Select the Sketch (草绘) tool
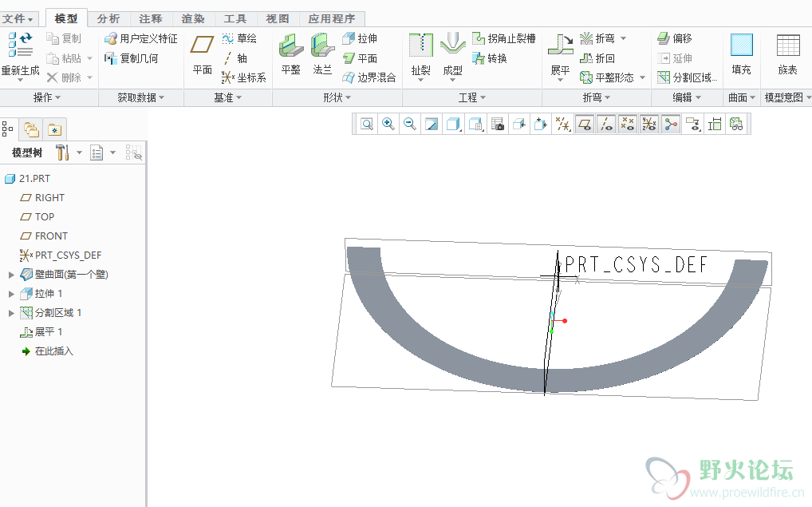The width and height of the screenshot is (812, 507). (239, 38)
